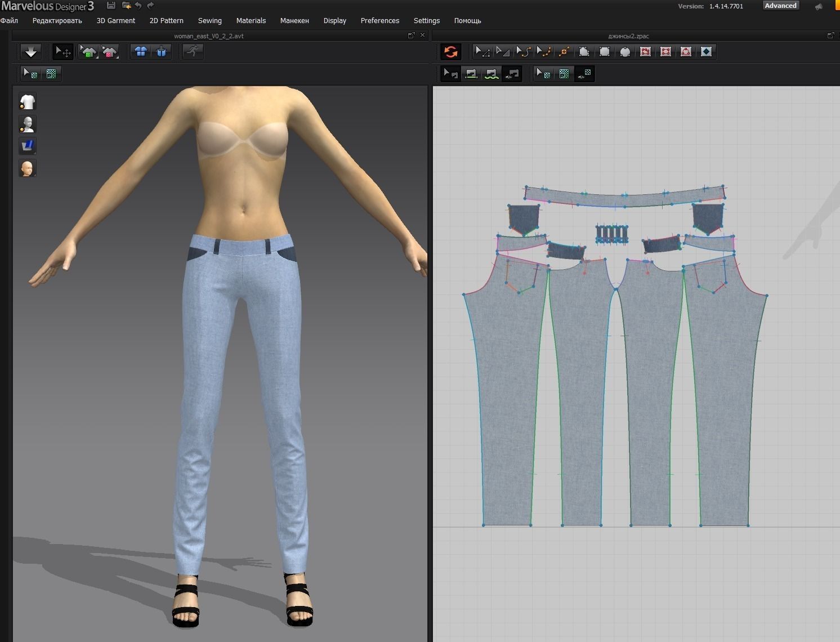Expand the avatar head skin display options
Screen dimensions: 840x642
pos(28,168)
